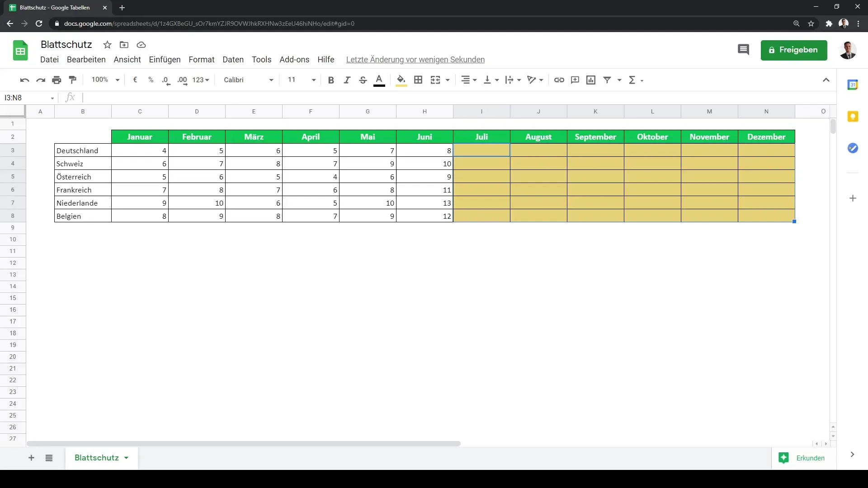Open horizontal align dropdown
This screenshot has height=488, width=868.
pyautogui.click(x=469, y=80)
